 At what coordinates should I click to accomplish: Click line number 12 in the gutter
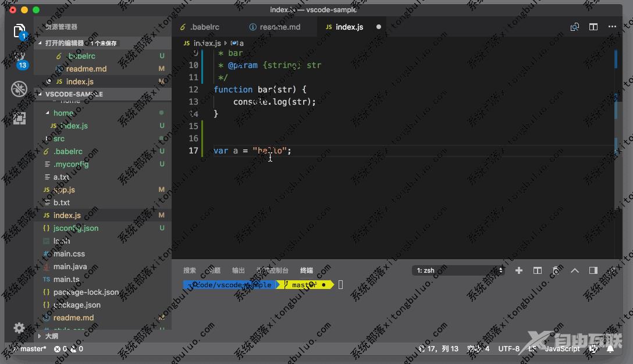[193, 90]
